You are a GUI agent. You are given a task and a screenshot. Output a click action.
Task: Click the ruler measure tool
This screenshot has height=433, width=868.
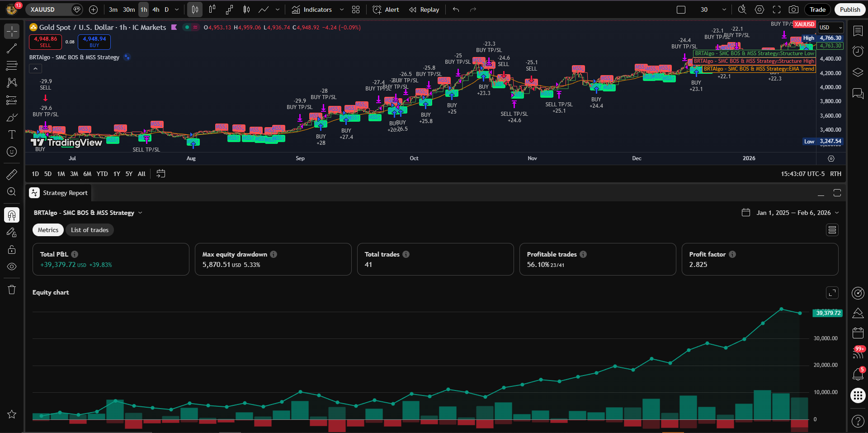[x=12, y=174]
